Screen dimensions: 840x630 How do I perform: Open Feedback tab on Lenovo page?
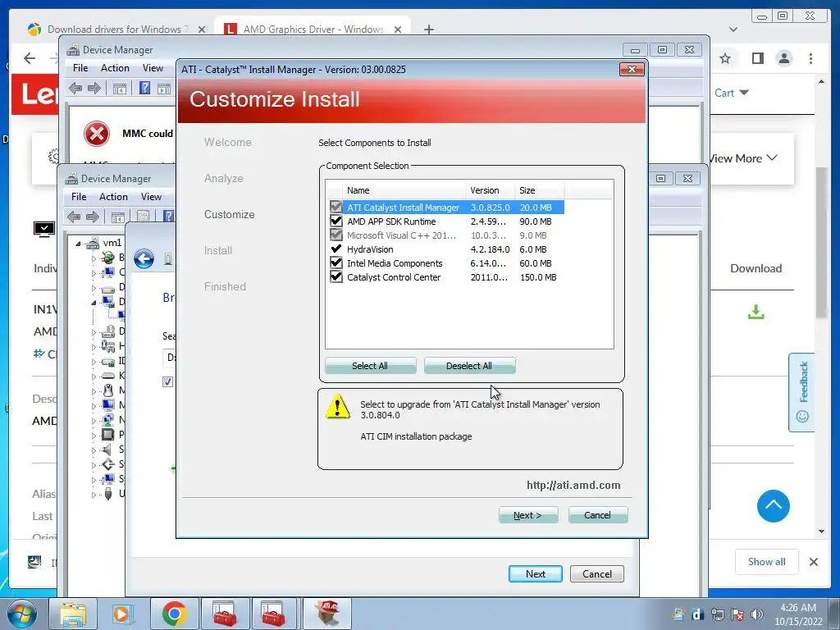tap(802, 391)
